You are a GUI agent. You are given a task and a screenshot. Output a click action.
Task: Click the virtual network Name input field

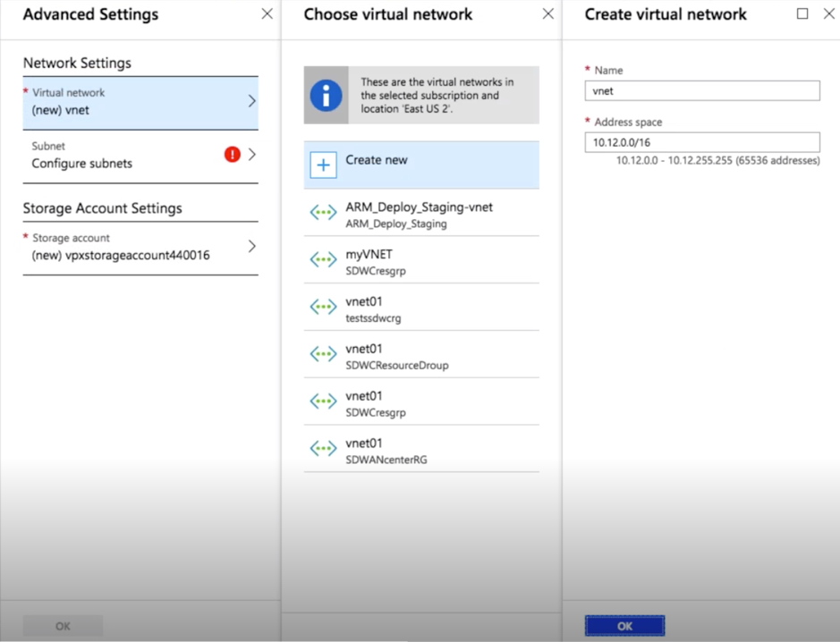click(x=701, y=90)
